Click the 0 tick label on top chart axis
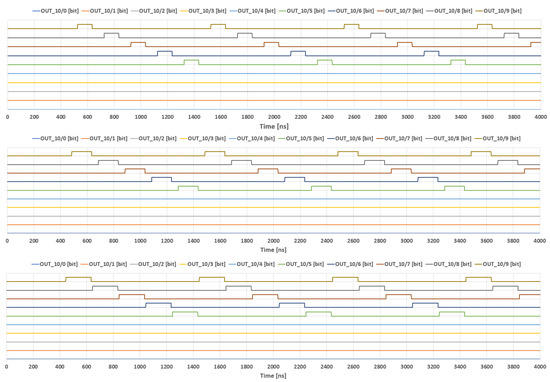550x382 pixels. pos(8,117)
